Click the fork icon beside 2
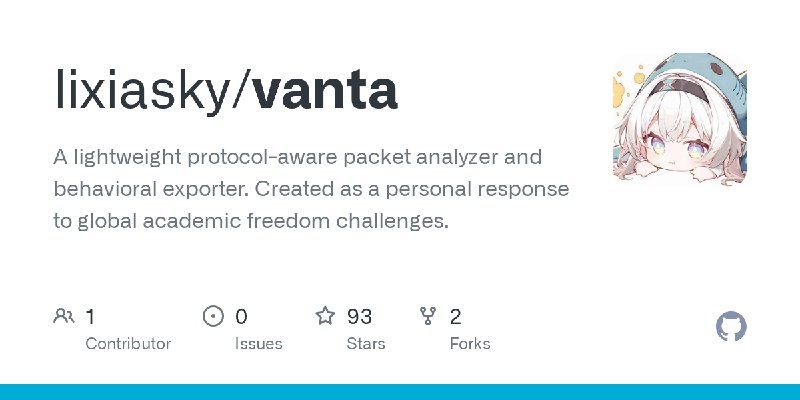 click(428, 316)
